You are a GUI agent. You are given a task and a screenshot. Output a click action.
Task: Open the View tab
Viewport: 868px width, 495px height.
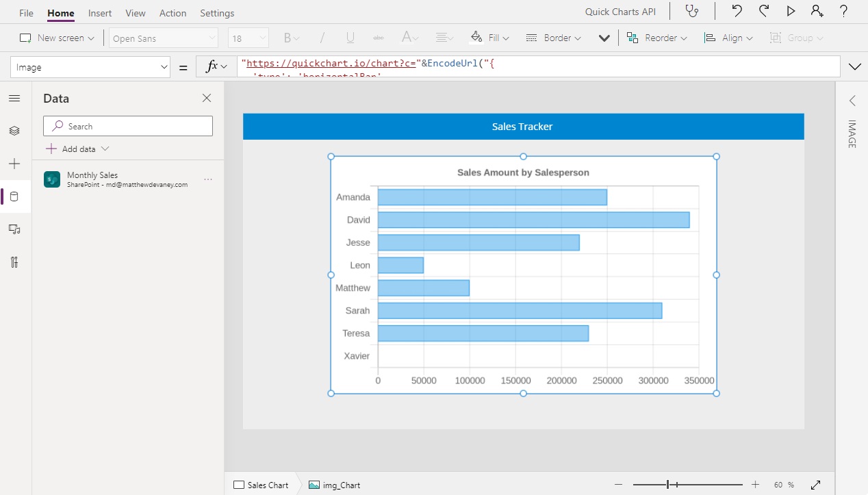(x=136, y=13)
